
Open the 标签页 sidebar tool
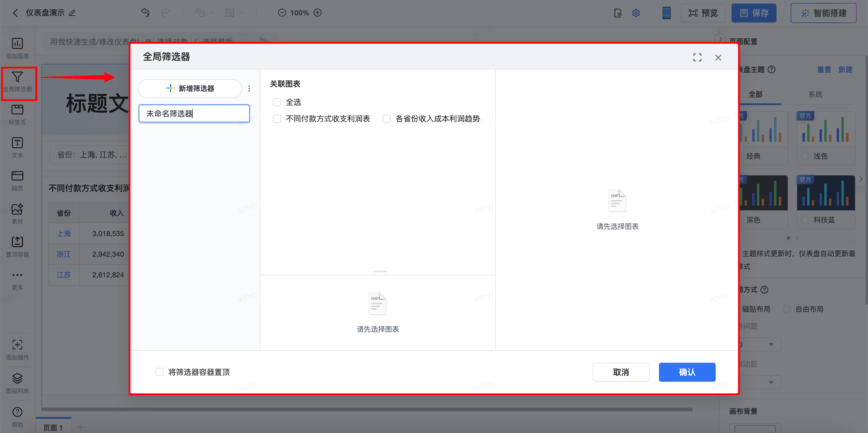click(x=17, y=110)
